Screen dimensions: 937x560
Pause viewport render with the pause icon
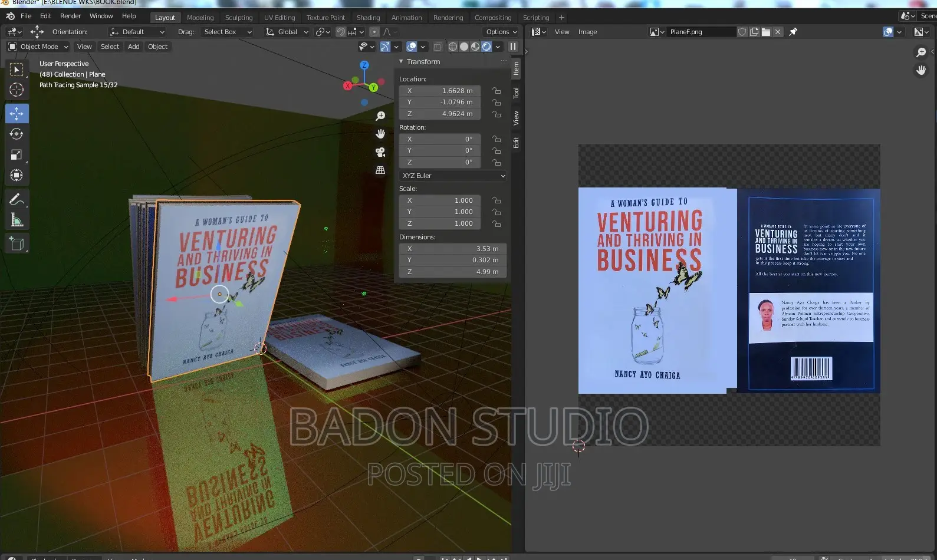point(513,47)
